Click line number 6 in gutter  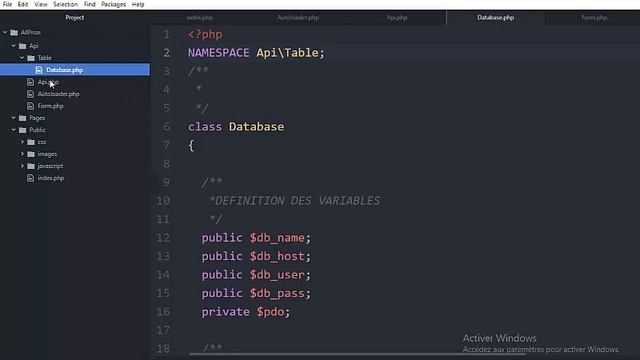[166, 127]
